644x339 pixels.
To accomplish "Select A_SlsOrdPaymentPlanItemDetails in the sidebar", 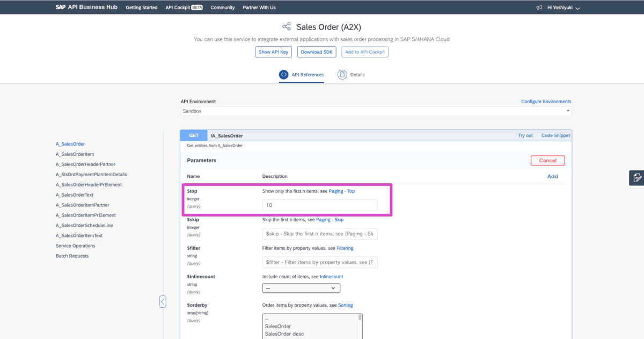I will pyautogui.click(x=91, y=175).
